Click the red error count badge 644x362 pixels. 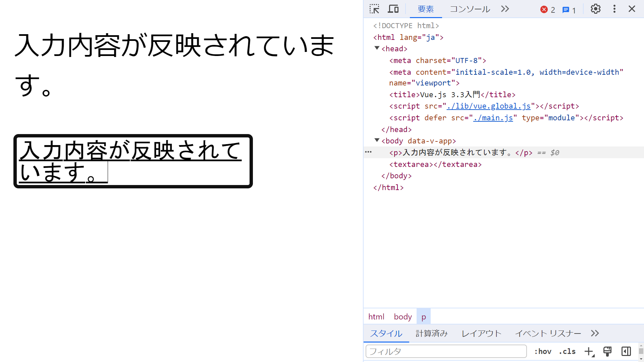547,10
